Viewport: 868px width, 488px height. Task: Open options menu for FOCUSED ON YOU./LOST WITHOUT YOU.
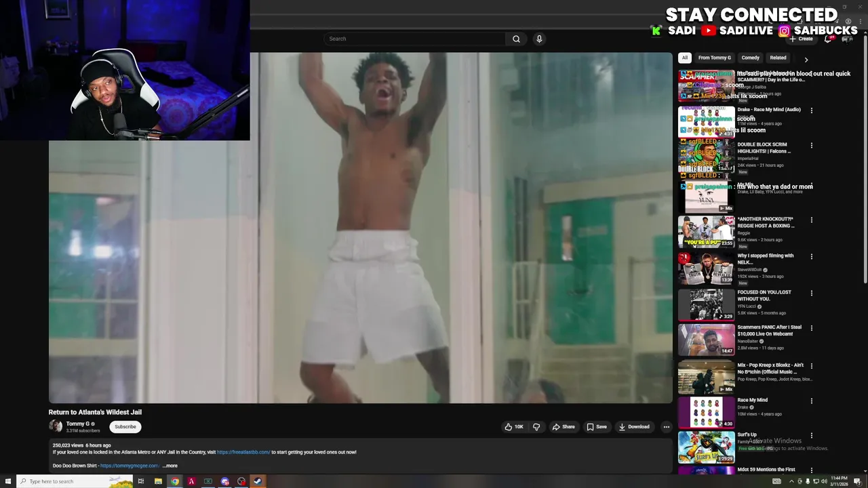(x=812, y=293)
